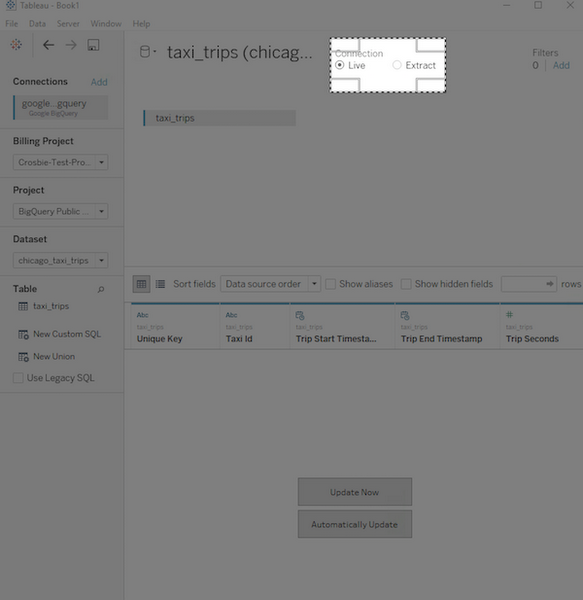The width and height of the screenshot is (583, 600).
Task: Click the New Union icon
Action: point(23,357)
